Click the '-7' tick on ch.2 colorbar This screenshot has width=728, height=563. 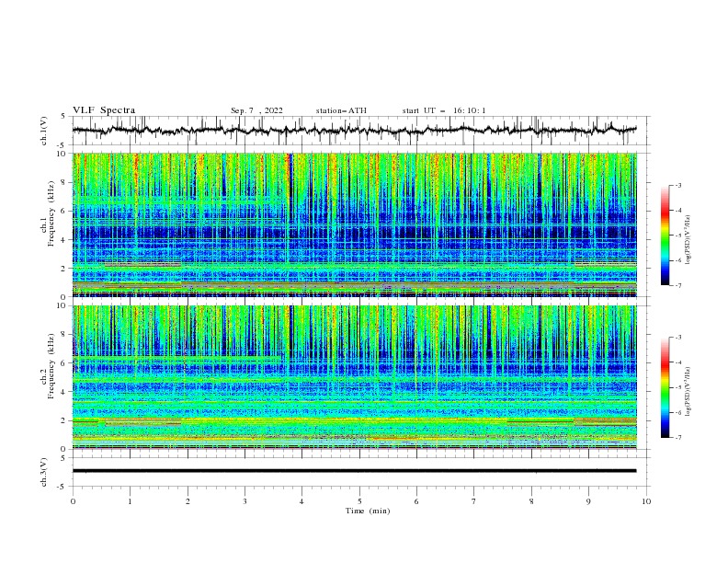pos(678,437)
